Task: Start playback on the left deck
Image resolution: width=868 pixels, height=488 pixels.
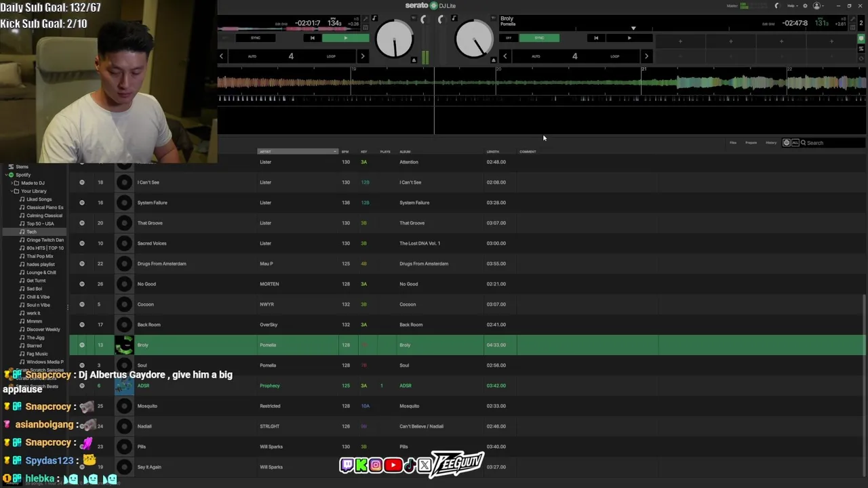Action: click(346, 38)
